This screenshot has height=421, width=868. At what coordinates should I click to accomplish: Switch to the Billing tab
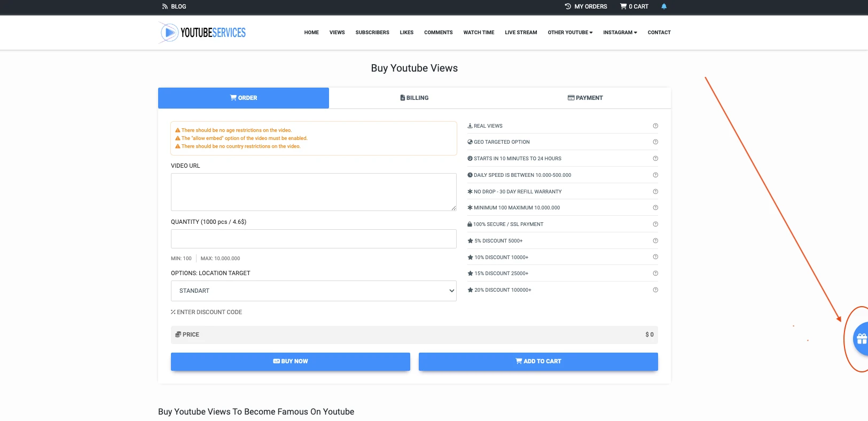pos(415,98)
